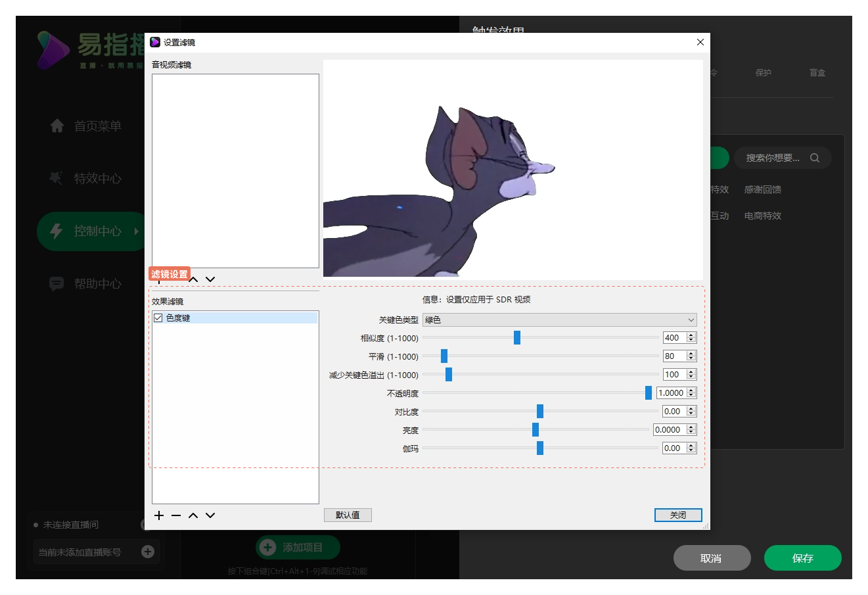Open the 关键色类型 dropdown
Image resolution: width=868 pixels, height=595 pixels.
560,320
